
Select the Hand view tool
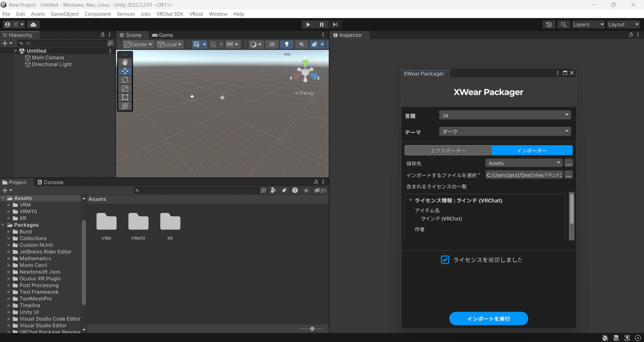coord(125,62)
